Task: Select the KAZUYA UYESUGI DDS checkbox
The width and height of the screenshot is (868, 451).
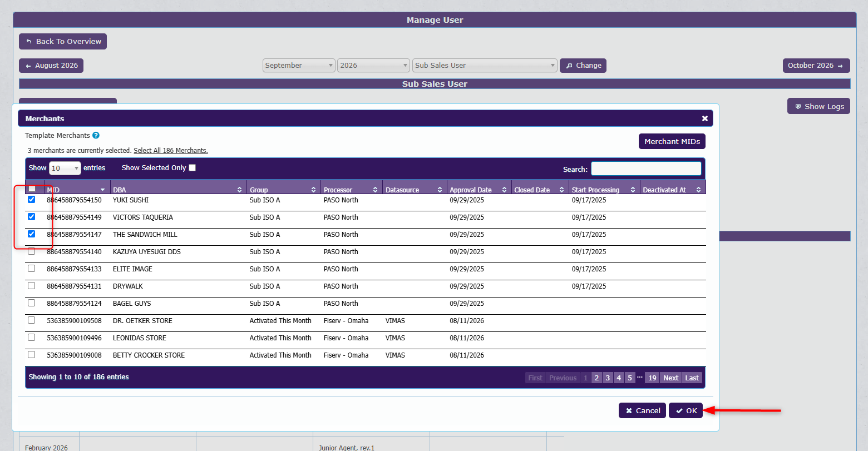Action: click(x=32, y=251)
